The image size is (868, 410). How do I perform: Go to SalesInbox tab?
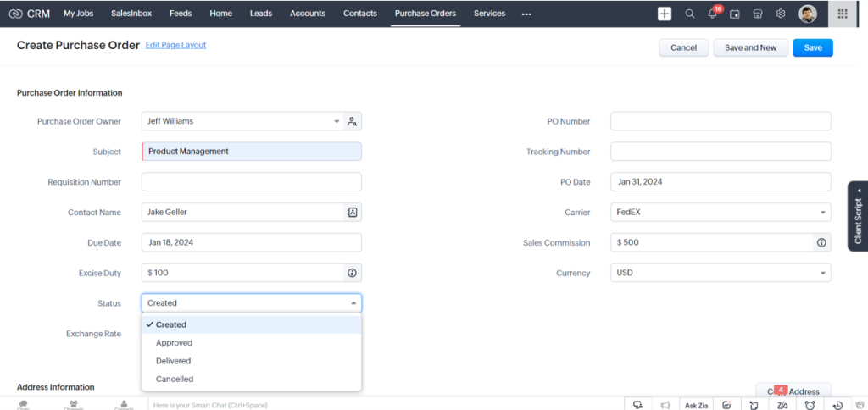tap(131, 14)
